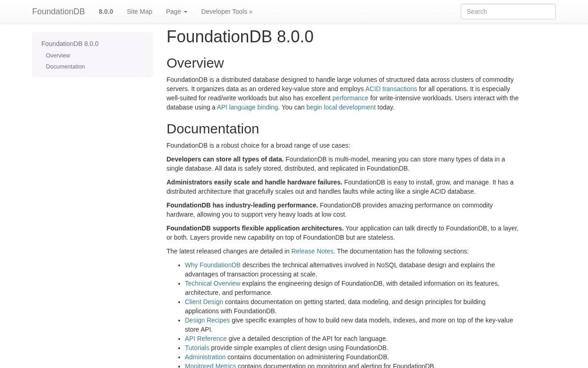Click 'FoundationDB has industry-leading performance.' text
Screen dimensions: 588x368
[242, 205]
